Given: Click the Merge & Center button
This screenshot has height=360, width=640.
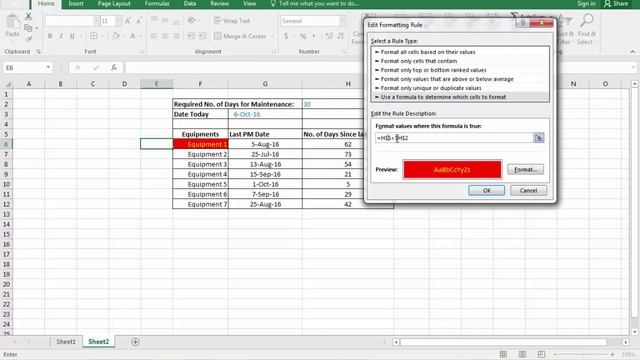Looking at the screenshot, I should (x=240, y=36).
